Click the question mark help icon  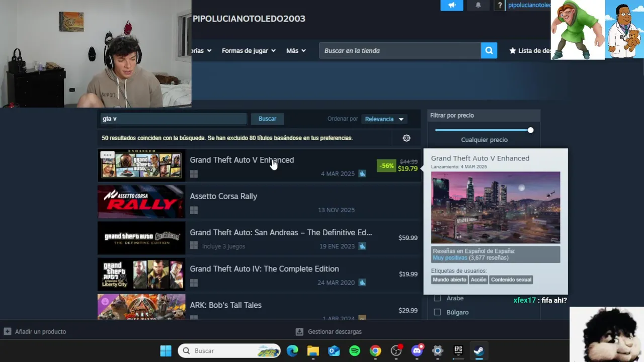500,5
